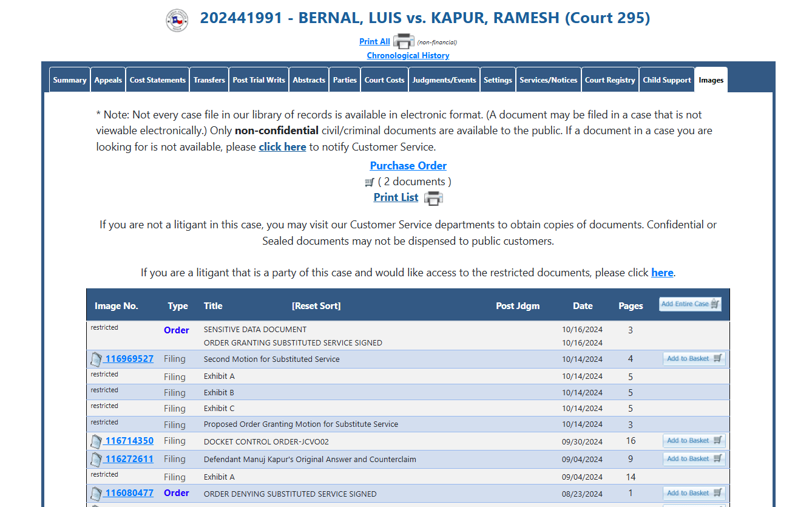Open image number 116714350 link
This screenshot has height=507, width=812.
click(129, 441)
